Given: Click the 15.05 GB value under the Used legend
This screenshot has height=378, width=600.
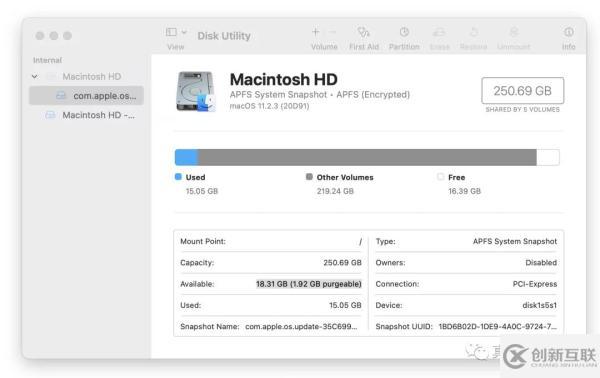Looking at the screenshot, I should (x=202, y=191).
